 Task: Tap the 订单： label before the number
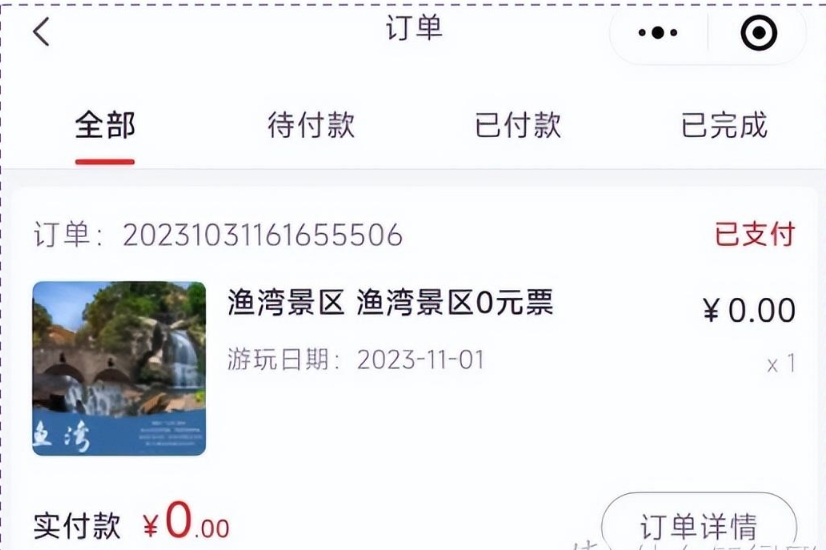click(69, 234)
